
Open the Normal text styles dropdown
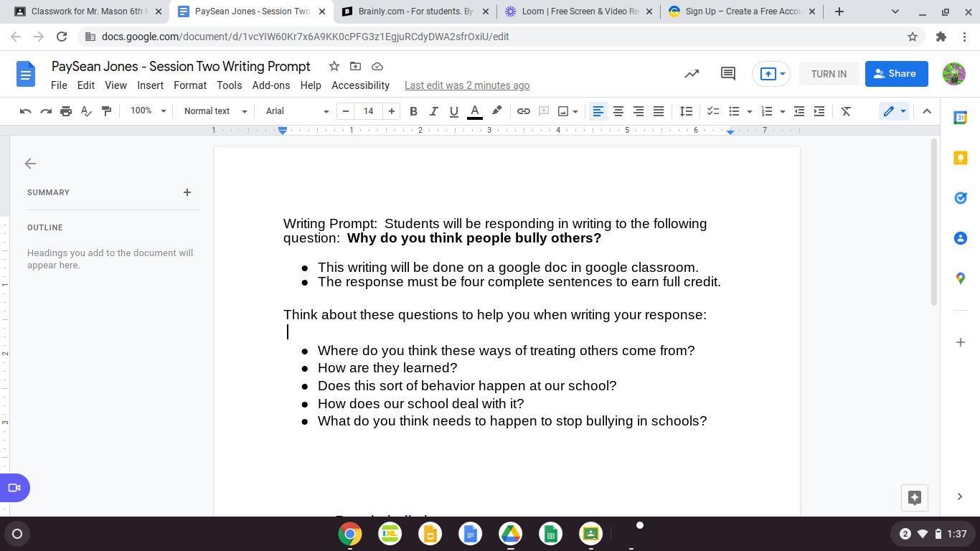pos(215,111)
